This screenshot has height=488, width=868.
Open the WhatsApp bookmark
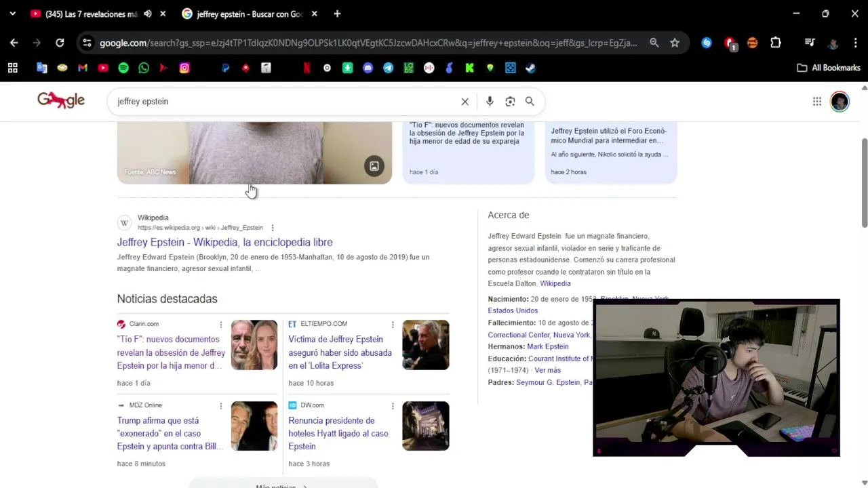(x=144, y=68)
